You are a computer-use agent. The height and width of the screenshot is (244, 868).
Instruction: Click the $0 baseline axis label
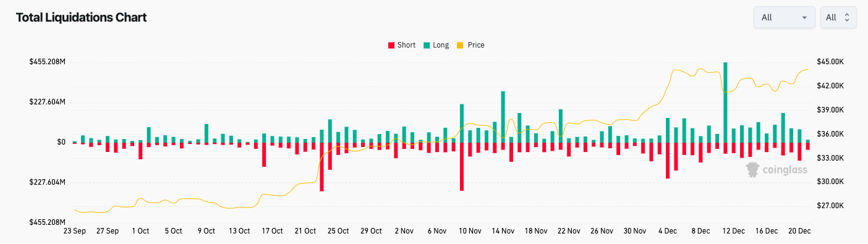[61, 142]
